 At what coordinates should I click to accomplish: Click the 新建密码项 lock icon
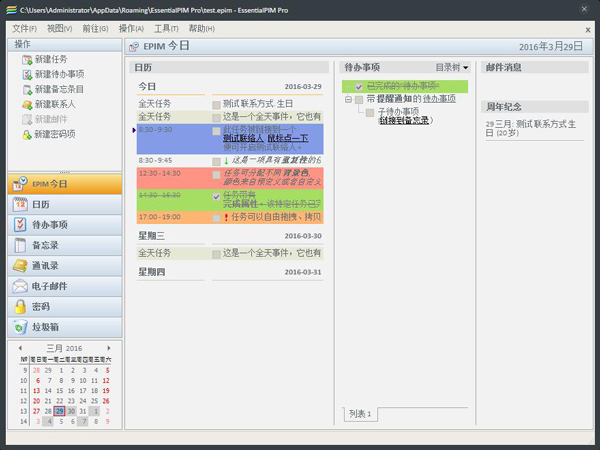pos(27,135)
